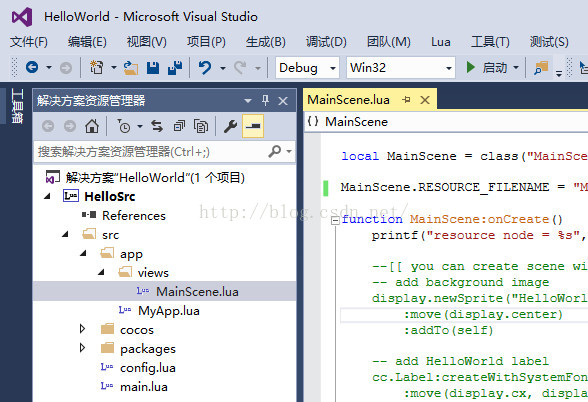Viewport: 588px width, 402px height.
Task: Open the search options dropdown arrow
Action: tap(289, 152)
